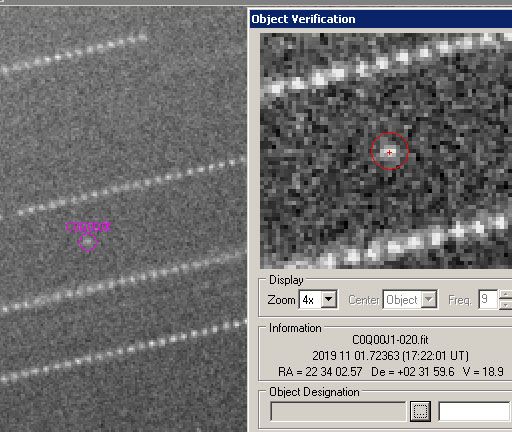The height and width of the screenshot is (432, 512).
Task: Click the C0Q00J1-020.fit file name text
Action: 390,340
